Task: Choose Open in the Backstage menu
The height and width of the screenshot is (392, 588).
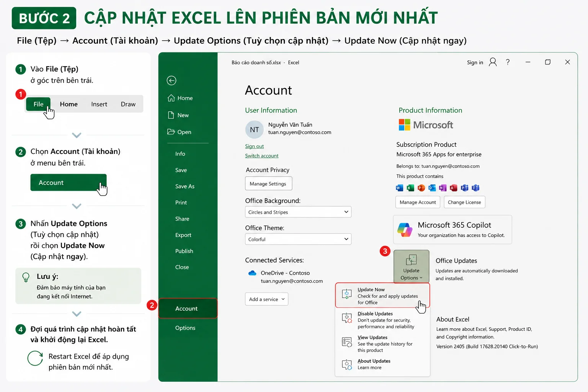Action: [180, 132]
